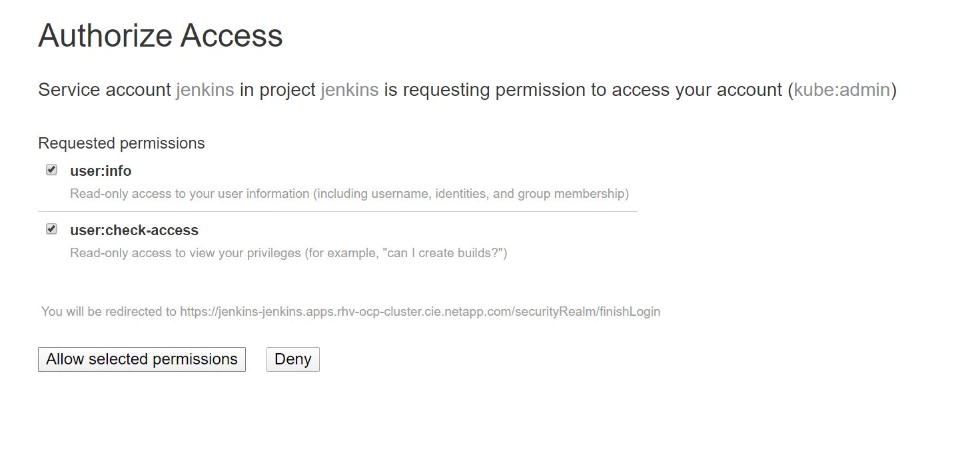Click the Authorize Access heading
The image size is (980, 451).
161,35
